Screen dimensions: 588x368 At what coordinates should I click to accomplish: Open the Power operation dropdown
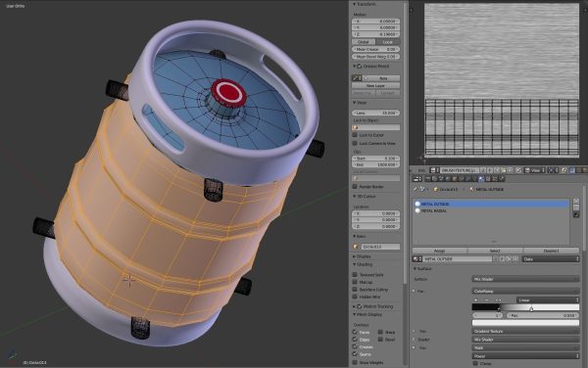(x=525, y=356)
